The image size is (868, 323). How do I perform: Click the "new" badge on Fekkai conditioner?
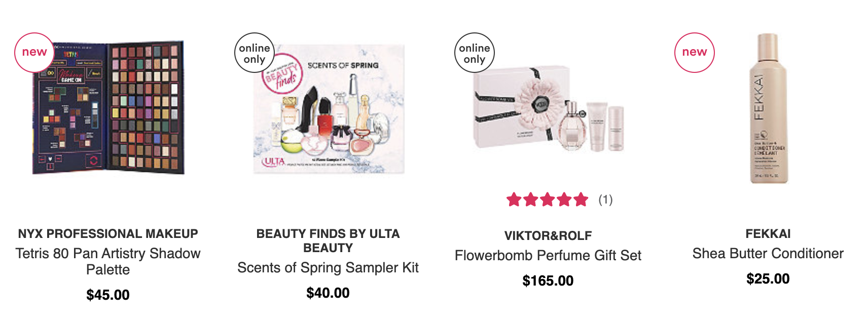695,53
